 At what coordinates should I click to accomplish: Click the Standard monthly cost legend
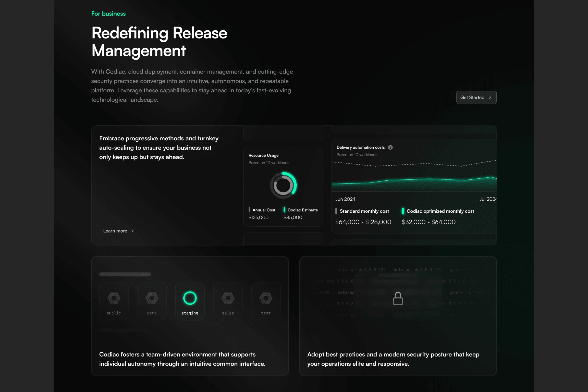(x=364, y=211)
